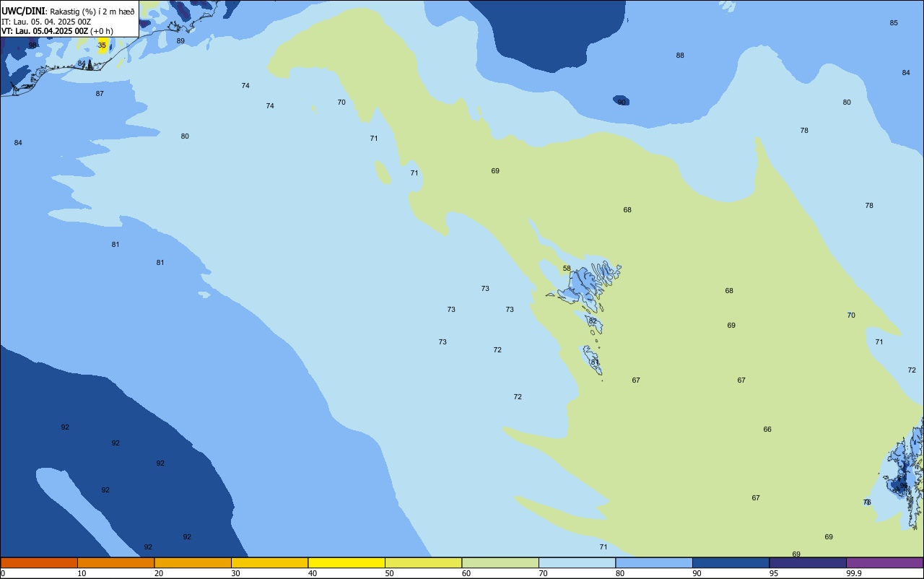Click the 40 legend scale label
Screen dimensions: 924x579
313,573
